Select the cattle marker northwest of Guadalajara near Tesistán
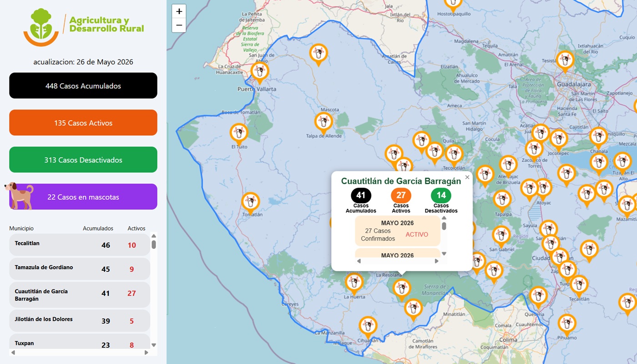The width and height of the screenshot is (637, 364). pos(565,61)
